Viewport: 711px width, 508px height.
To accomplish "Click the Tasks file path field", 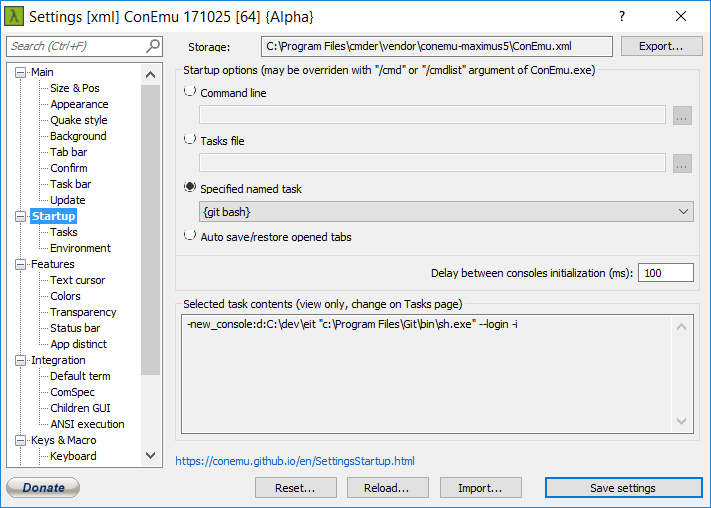I will pyautogui.click(x=432, y=163).
